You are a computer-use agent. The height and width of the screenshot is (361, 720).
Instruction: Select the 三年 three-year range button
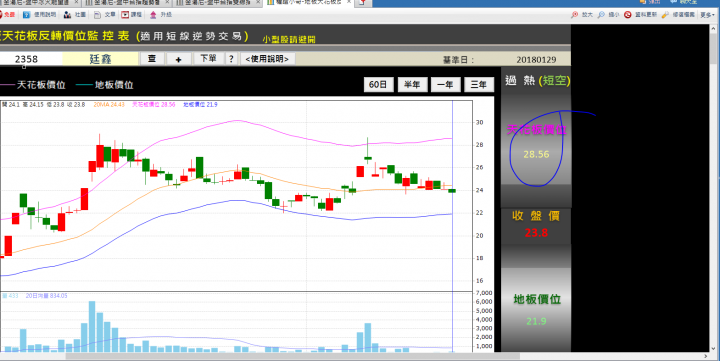click(x=479, y=85)
